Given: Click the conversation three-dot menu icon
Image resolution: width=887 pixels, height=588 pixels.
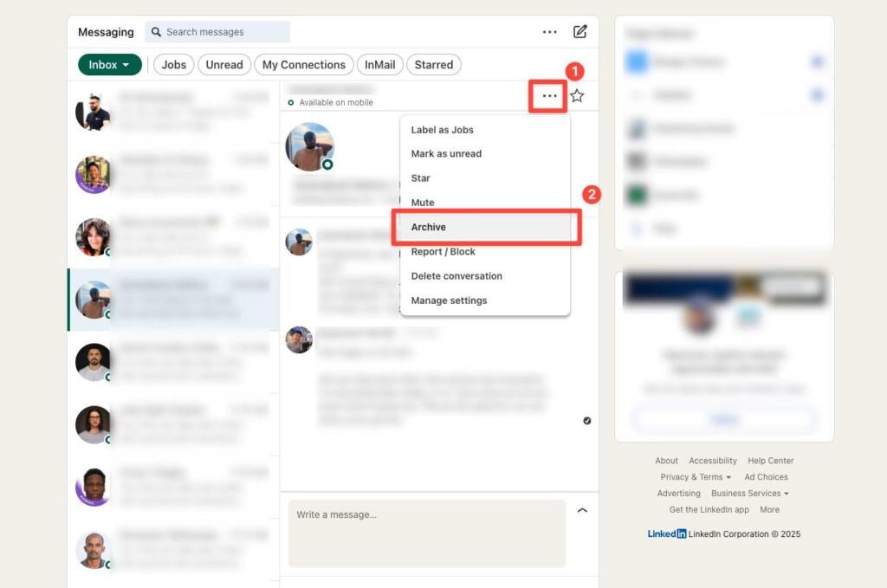Looking at the screenshot, I should pyautogui.click(x=549, y=96).
